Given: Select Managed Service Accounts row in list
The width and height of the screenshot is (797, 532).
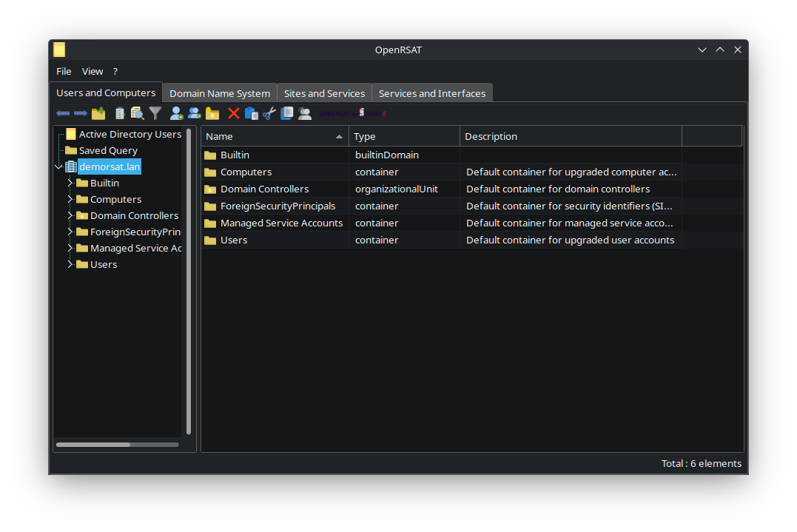Looking at the screenshot, I should coord(281,223).
